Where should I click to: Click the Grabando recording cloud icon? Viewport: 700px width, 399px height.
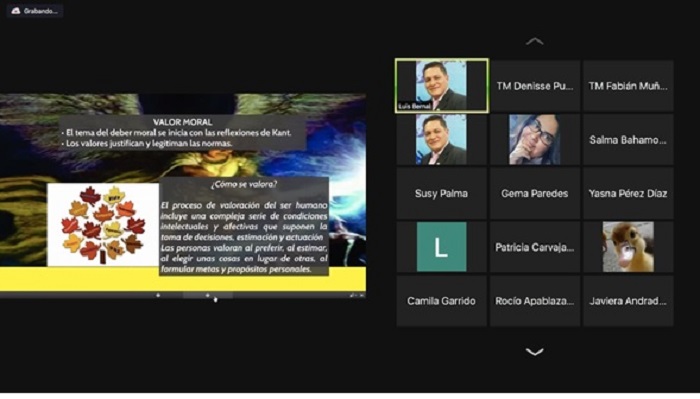pyautogui.click(x=16, y=11)
